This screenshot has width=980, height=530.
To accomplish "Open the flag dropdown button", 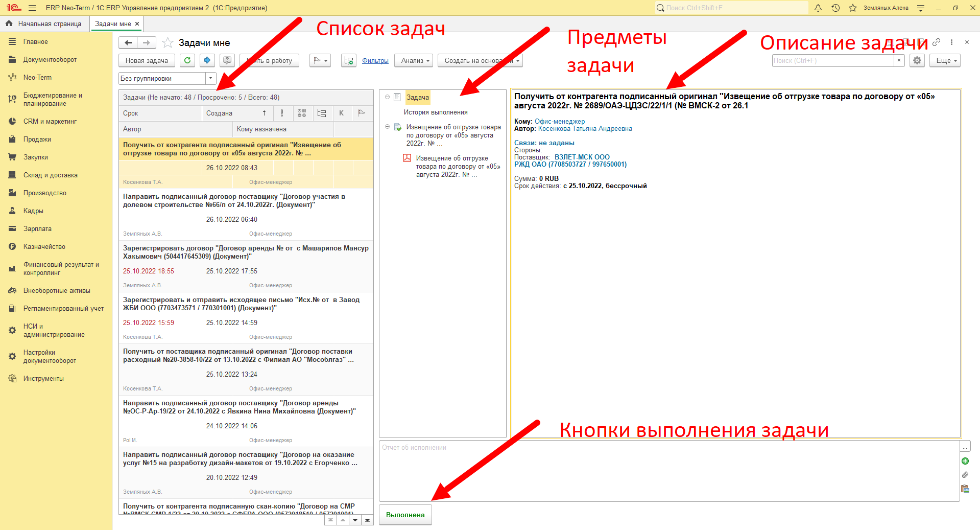I will point(320,60).
